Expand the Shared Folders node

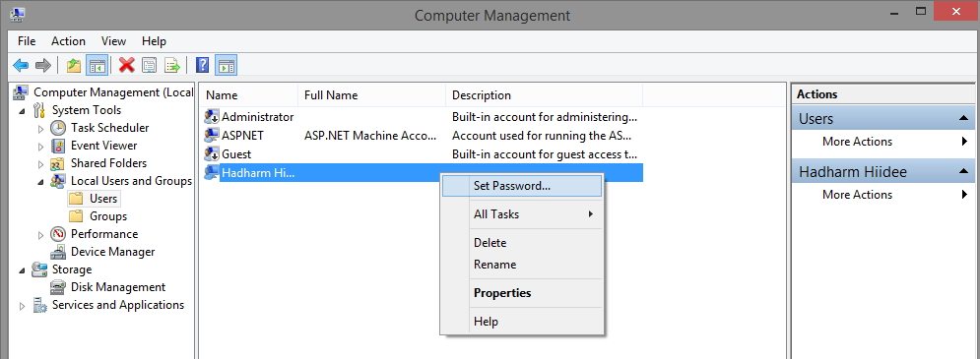pyautogui.click(x=41, y=164)
